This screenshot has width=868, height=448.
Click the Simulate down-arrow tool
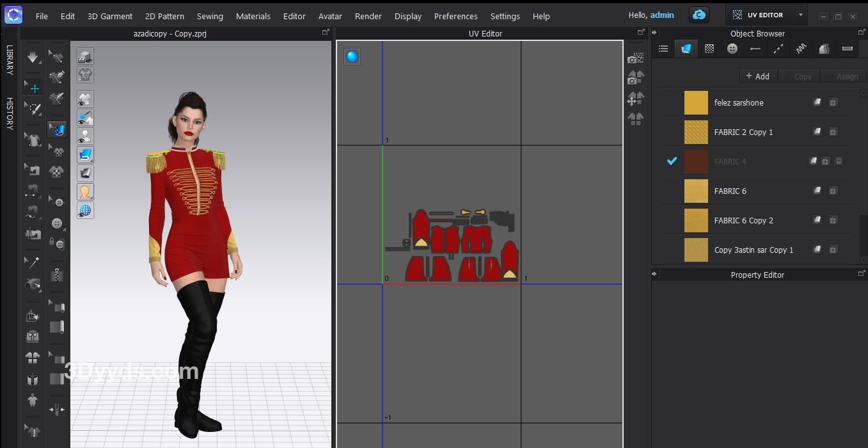pyautogui.click(x=33, y=58)
